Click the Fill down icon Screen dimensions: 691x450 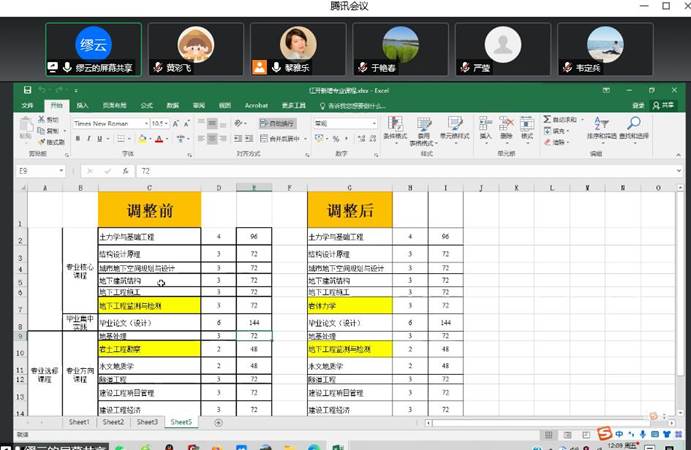pyautogui.click(x=547, y=130)
